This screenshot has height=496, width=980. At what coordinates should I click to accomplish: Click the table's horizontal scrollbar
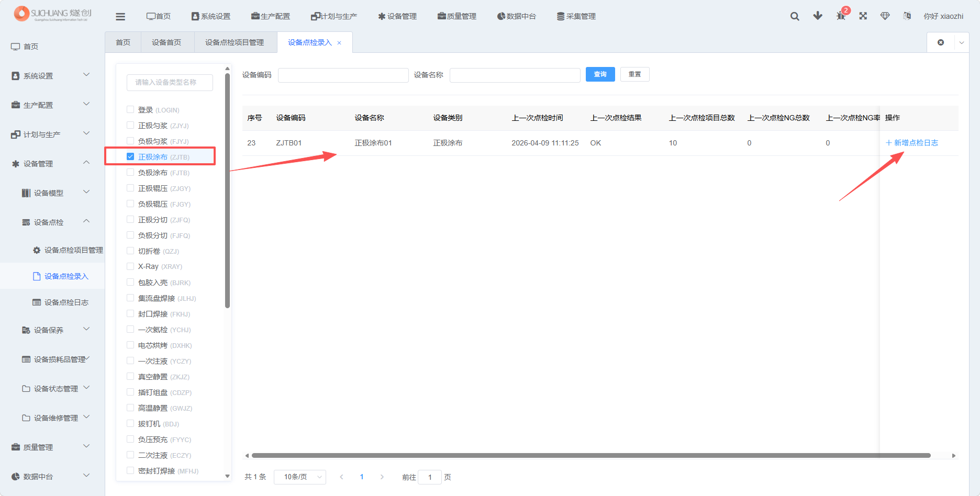point(591,455)
